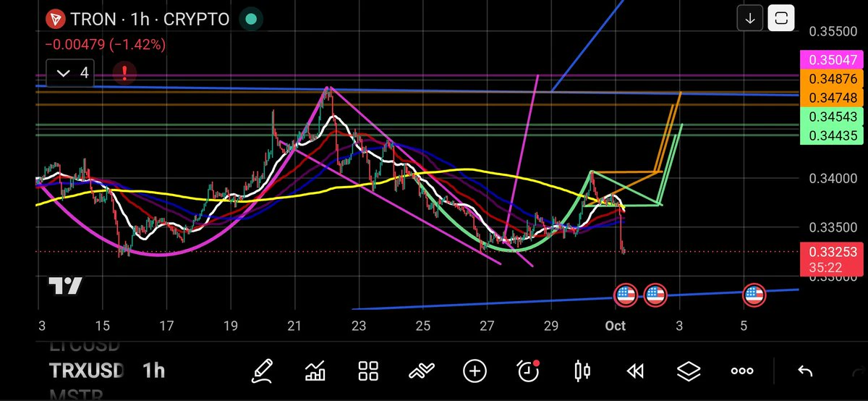Image resolution: width=868 pixels, height=401 pixels.
Task: Click the TradingView logo on chart
Action: [x=65, y=287]
